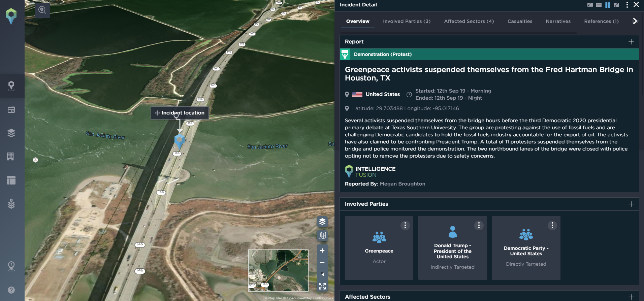Image resolution: width=644 pixels, height=301 pixels.
Task: Select the blue incident marker on bridge
Action: tap(179, 141)
